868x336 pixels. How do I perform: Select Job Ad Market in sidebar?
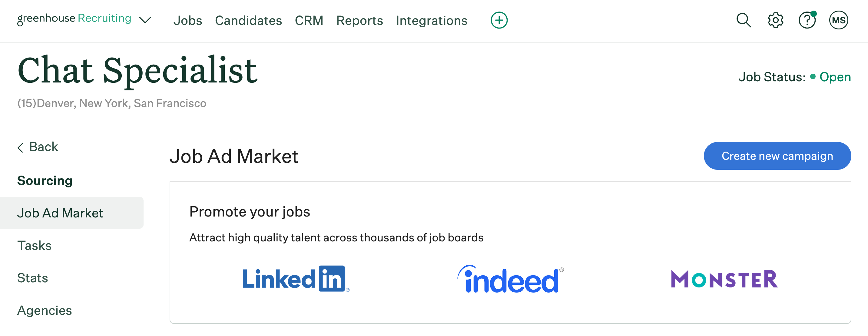(60, 213)
